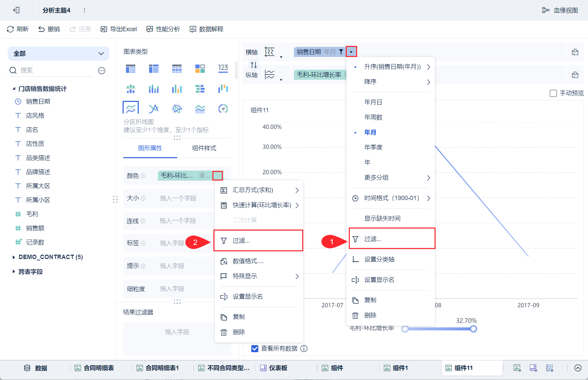Click the add analysis document icon at bottom
The image size is (588, 380).
click(550, 368)
